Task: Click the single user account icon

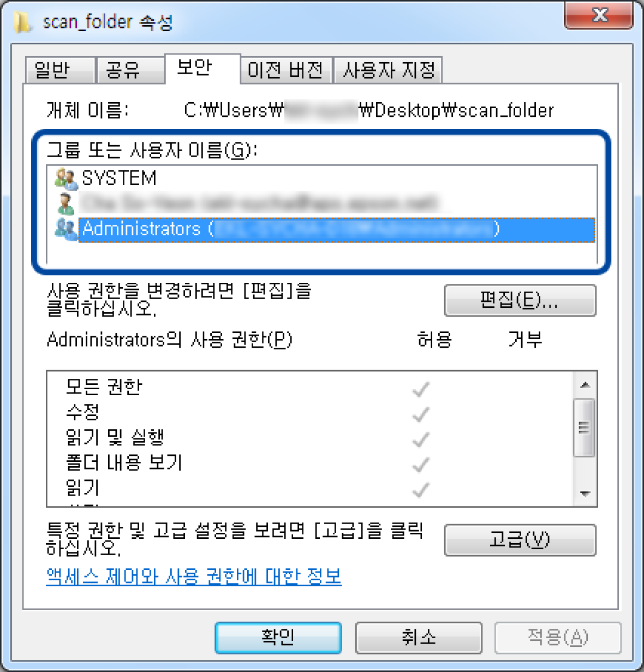Action: click(x=66, y=203)
